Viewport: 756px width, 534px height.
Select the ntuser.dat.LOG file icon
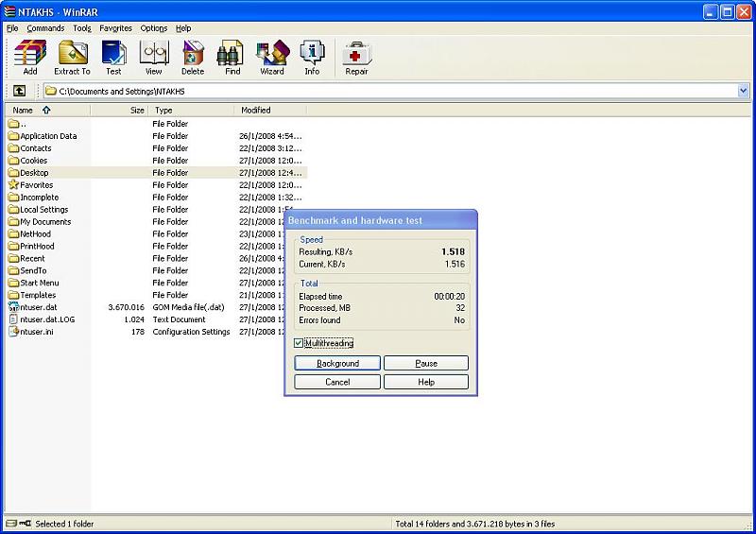13,319
